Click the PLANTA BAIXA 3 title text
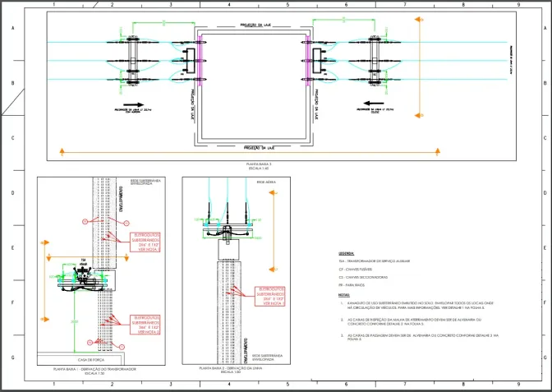The width and height of the screenshot is (552, 392). (259, 164)
